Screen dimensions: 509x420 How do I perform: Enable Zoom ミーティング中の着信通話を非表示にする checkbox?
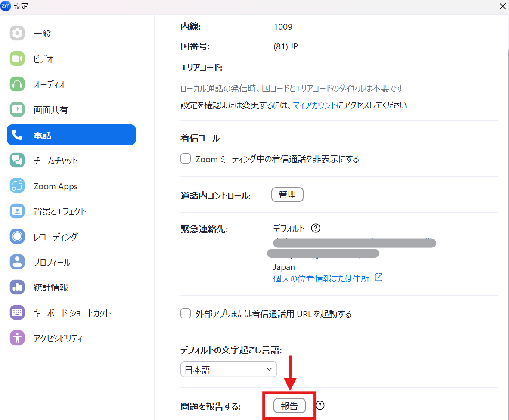[186, 159]
